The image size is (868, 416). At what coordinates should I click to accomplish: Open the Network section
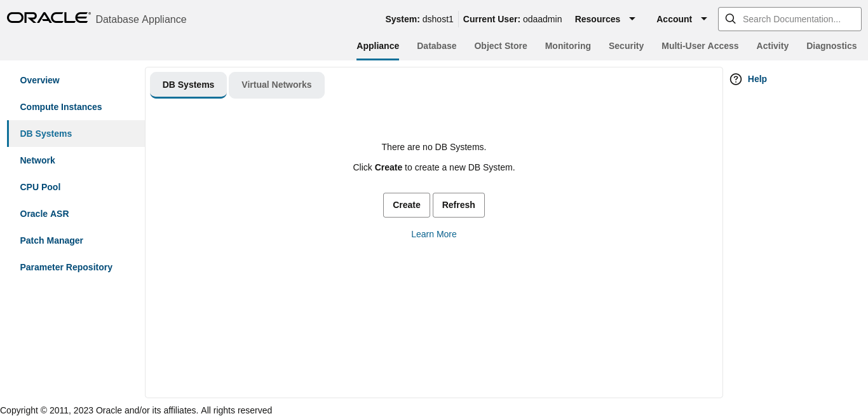[x=37, y=160]
